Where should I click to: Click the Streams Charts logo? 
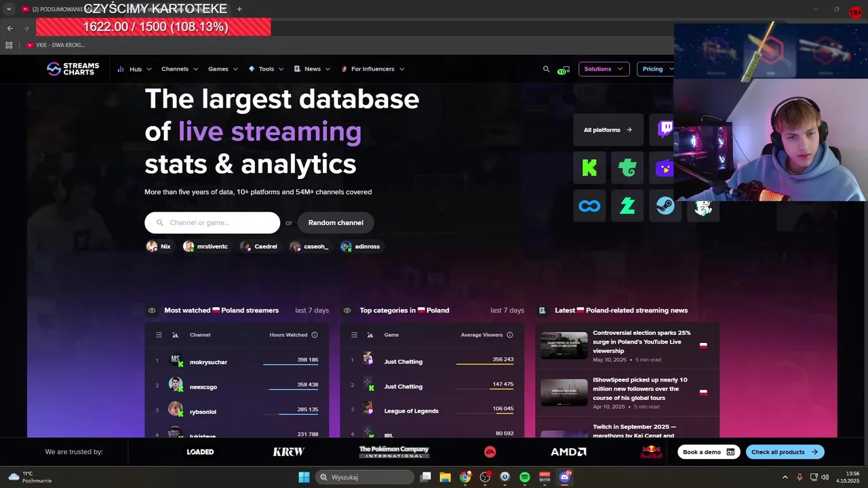pyautogui.click(x=73, y=68)
